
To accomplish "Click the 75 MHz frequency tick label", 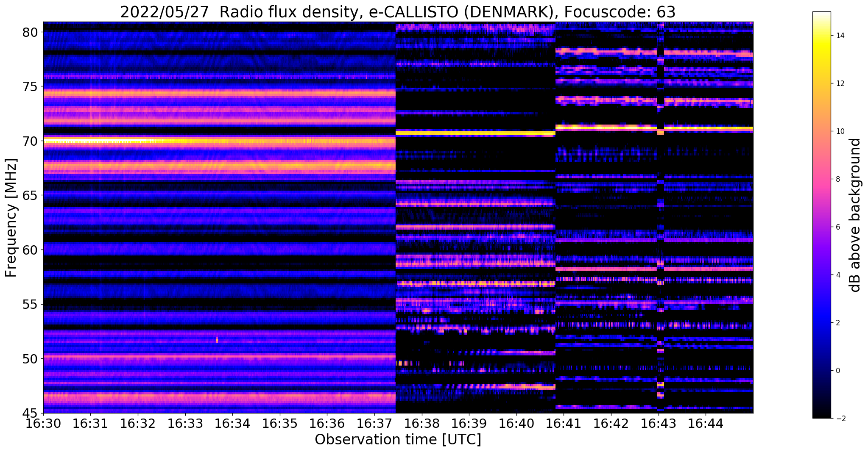I will pos(31,86).
